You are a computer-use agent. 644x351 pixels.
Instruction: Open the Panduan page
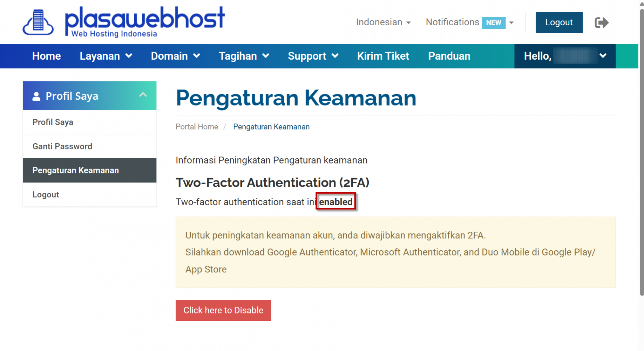[449, 56]
